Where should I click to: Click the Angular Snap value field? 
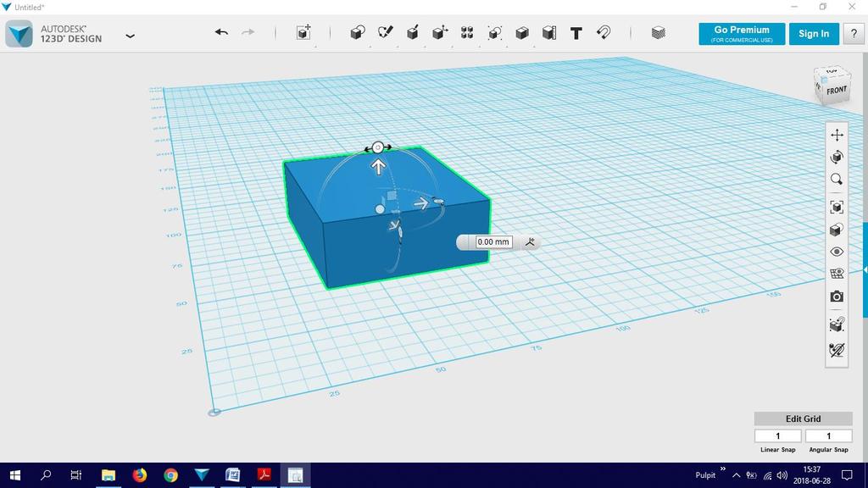(x=829, y=436)
